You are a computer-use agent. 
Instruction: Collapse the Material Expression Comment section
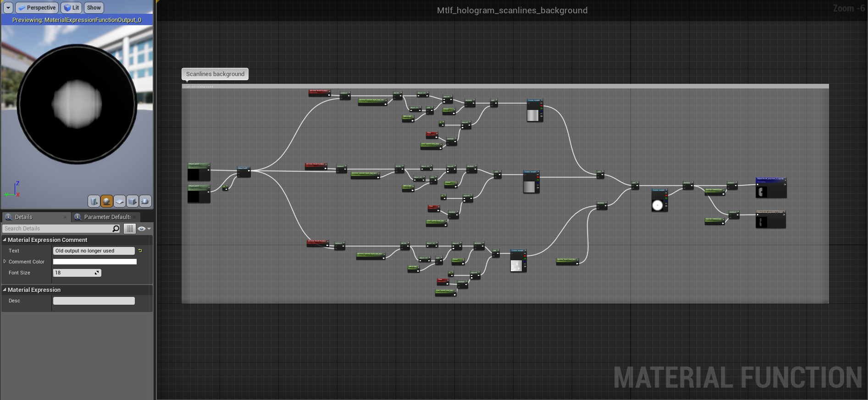pos(5,240)
